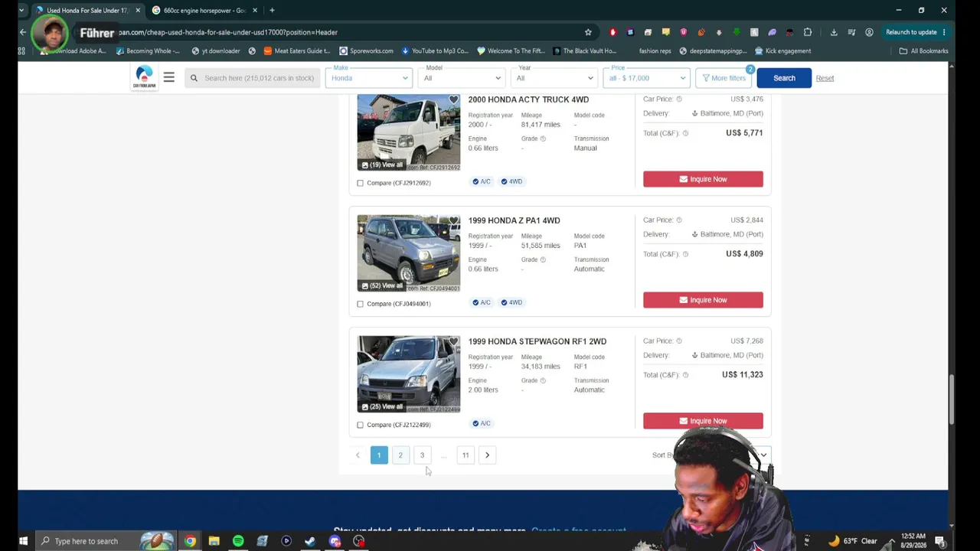Click the Car From Japan logo

(144, 77)
